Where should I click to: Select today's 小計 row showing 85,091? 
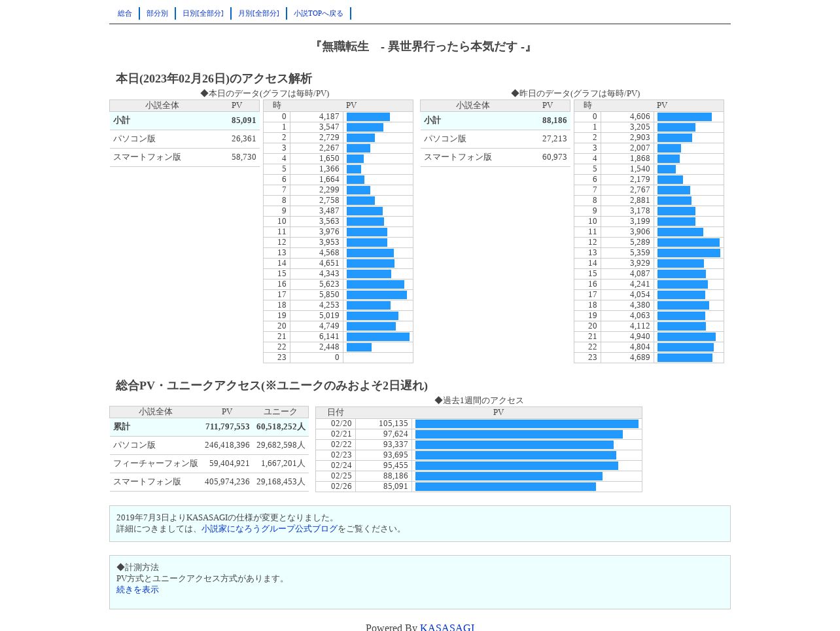tap(184, 120)
